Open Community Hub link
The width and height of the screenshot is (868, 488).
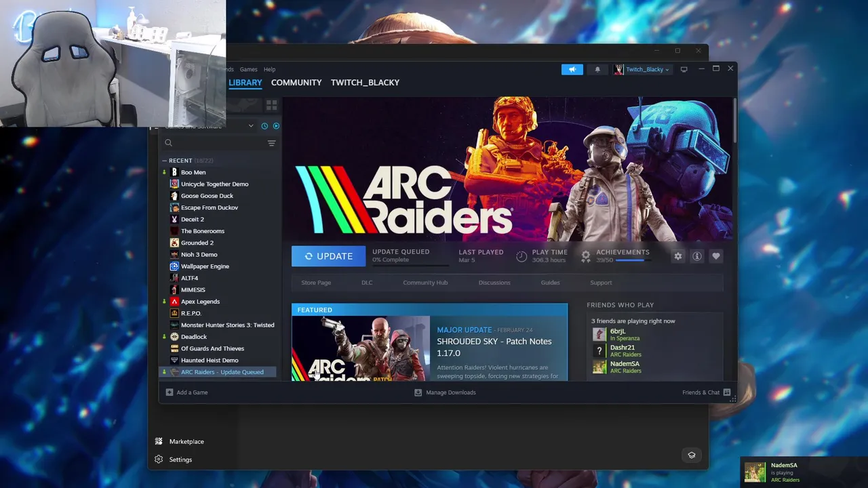tap(425, 283)
